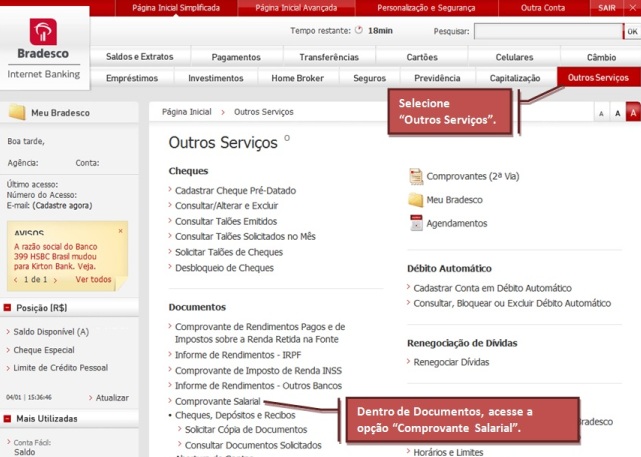Select the largest font size A
Screen dimensions: 641x457
pos(633,112)
